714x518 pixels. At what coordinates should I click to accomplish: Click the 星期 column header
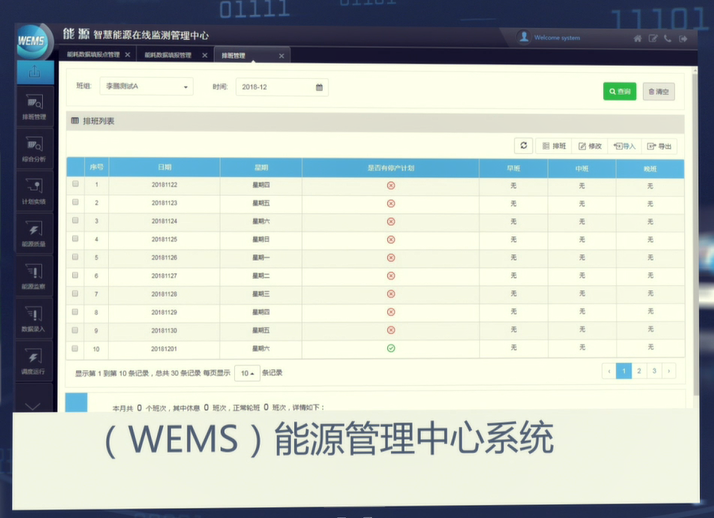pos(261,168)
